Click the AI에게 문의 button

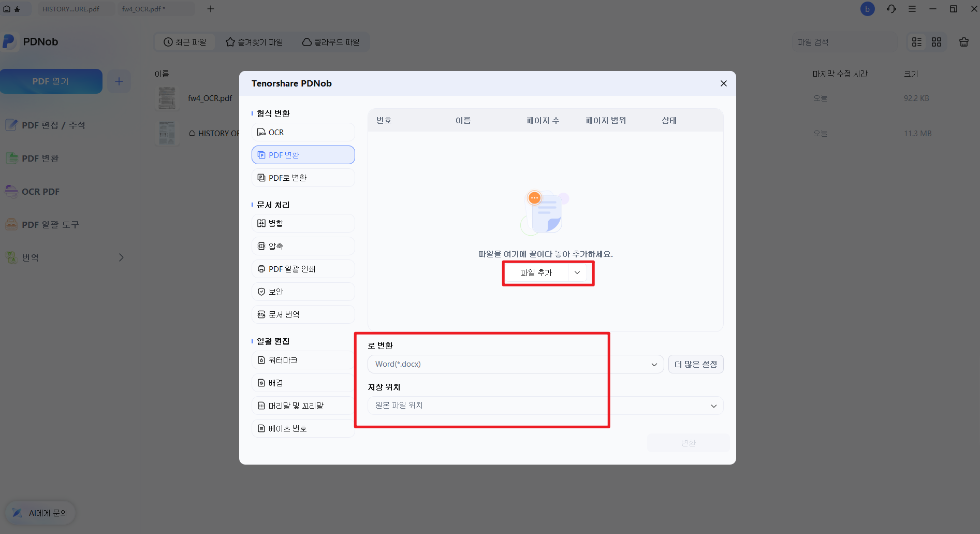click(x=40, y=513)
